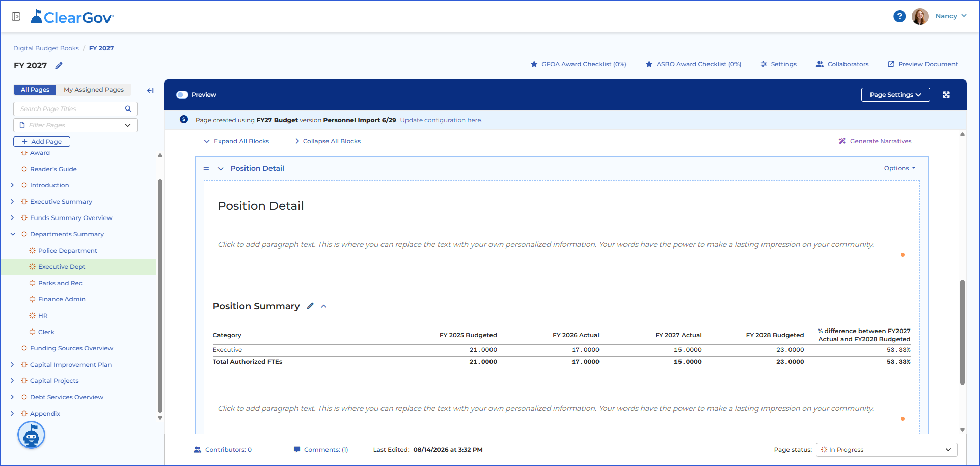Open user menu chevron next to Nancy
Viewport: 980px width, 466px height.
click(964, 16)
